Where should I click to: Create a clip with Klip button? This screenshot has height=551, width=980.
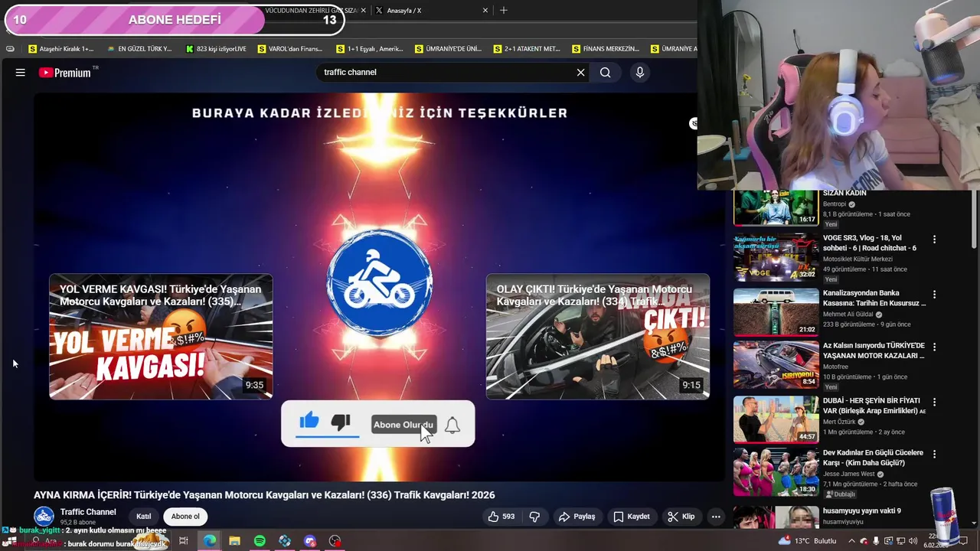click(x=681, y=517)
